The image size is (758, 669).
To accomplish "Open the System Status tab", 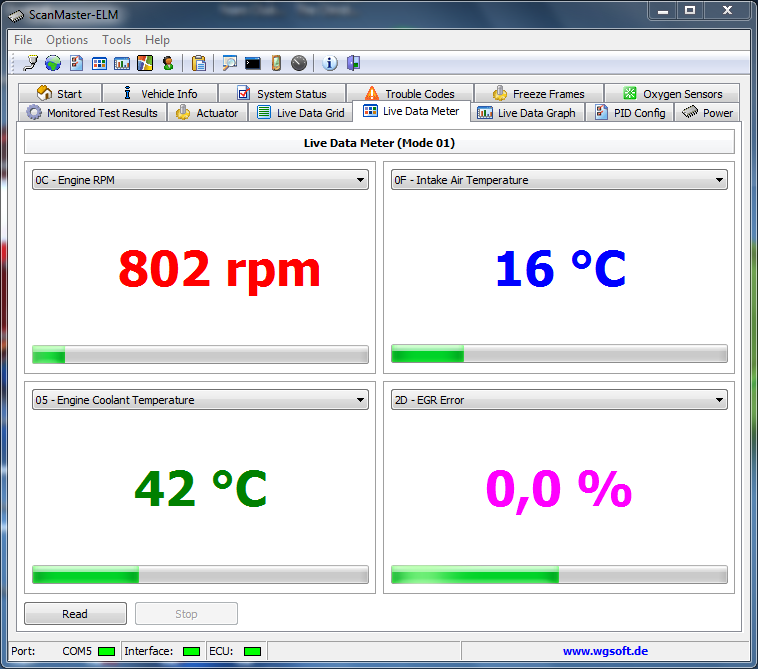I will 282,93.
